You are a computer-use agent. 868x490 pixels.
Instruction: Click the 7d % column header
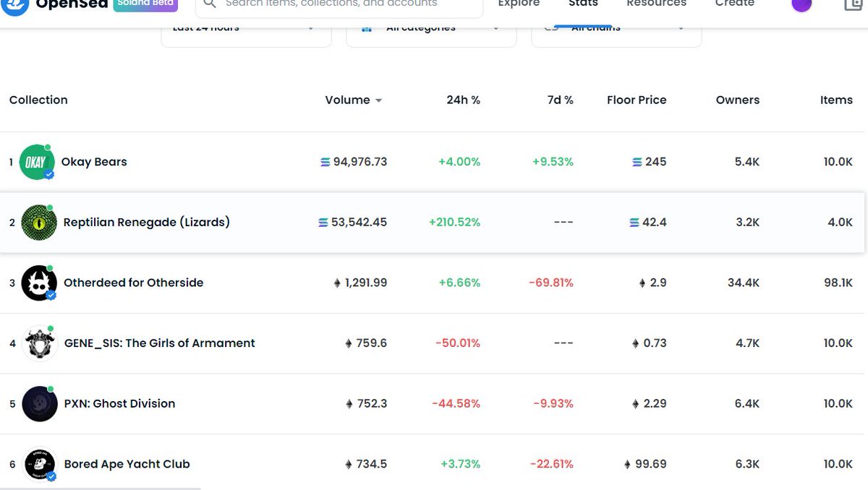560,100
